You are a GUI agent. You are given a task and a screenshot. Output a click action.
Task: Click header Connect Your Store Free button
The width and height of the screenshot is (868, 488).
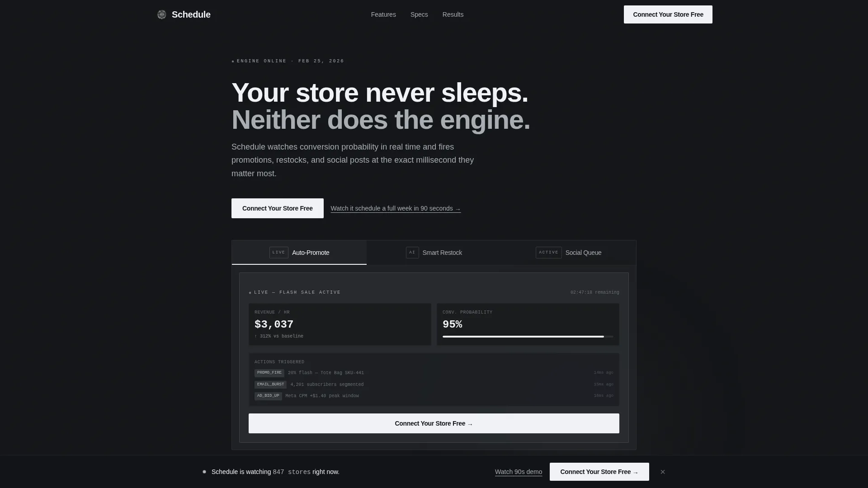point(668,14)
